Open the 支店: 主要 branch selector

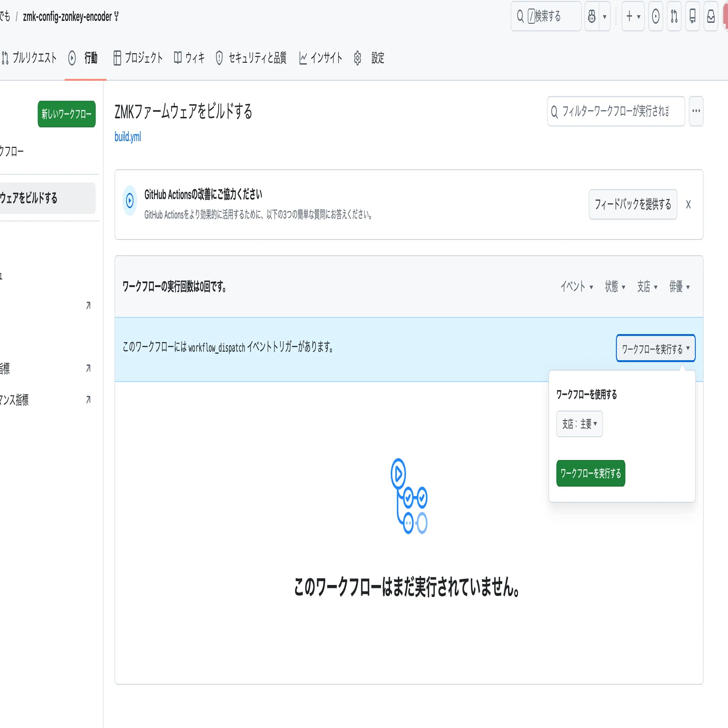click(580, 424)
